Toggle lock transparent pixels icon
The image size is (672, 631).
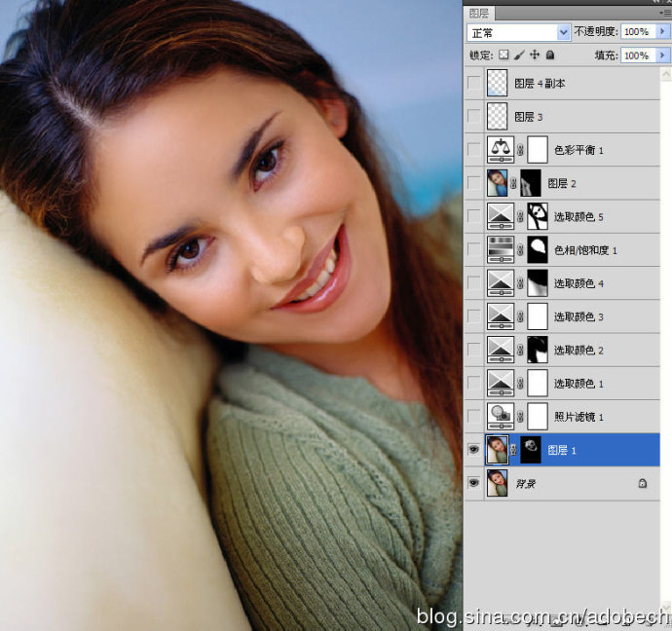click(x=504, y=55)
